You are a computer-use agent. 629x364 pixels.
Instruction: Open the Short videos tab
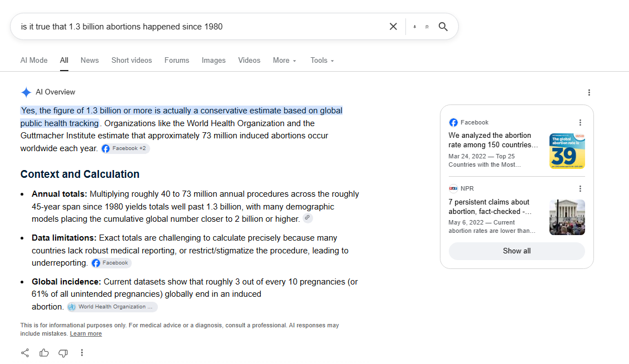(132, 60)
